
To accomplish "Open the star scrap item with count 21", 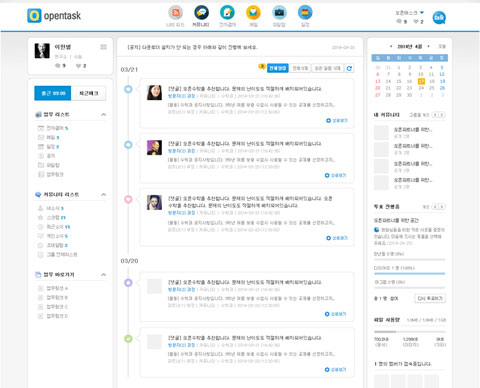I will tap(52, 217).
